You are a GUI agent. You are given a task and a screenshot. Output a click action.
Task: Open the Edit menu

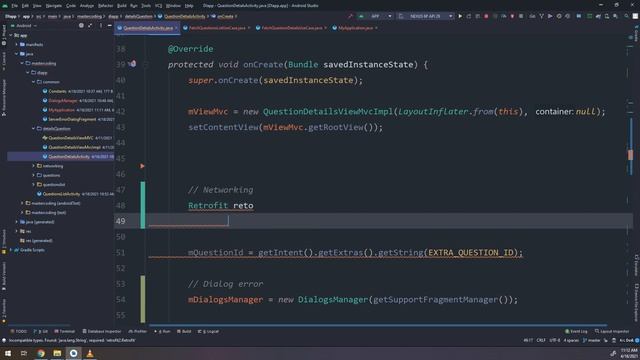point(25,6)
